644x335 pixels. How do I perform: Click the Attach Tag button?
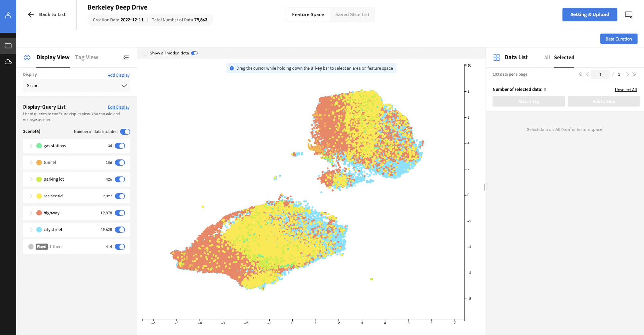pyautogui.click(x=528, y=101)
